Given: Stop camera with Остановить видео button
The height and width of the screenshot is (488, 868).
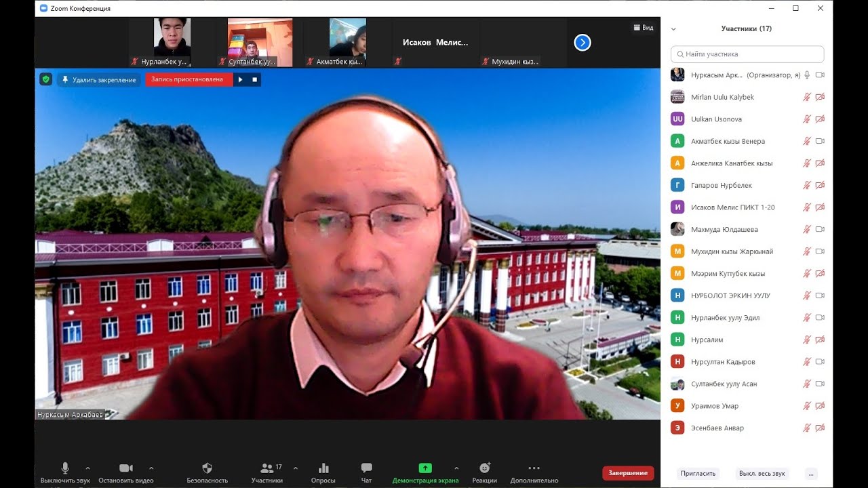Looking at the screenshot, I should 126,472.
